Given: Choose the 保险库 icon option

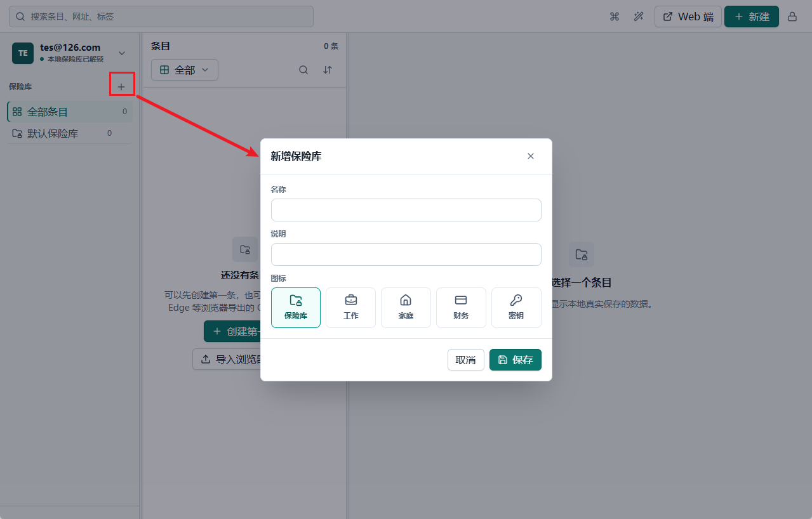Looking at the screenshot, I should [x=296, y=308].
